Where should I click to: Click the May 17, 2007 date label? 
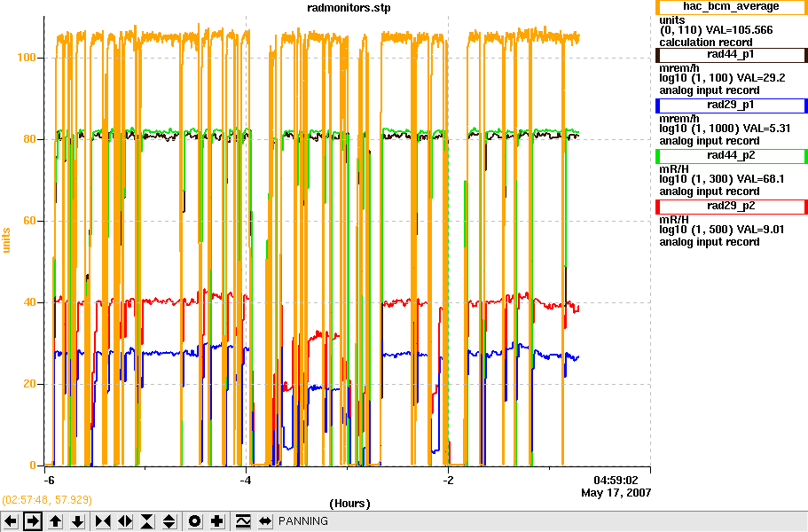tap(616, 493)
